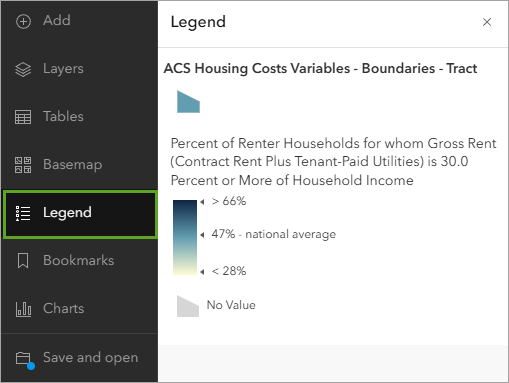This screenshot has width=509, height=383.
Task: Click the Basemap sidebar label
Action: 72,165
